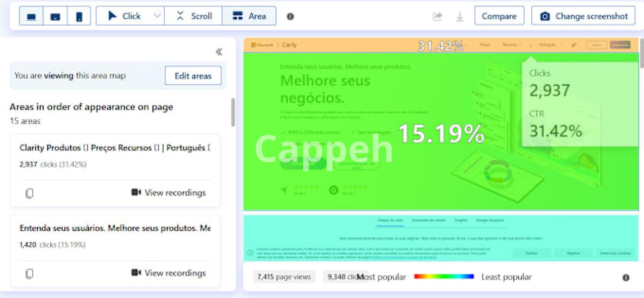Switch to tablet device view icon
Image resolution: width=644 pixels, height=298 pixels.
coord(55,16)
